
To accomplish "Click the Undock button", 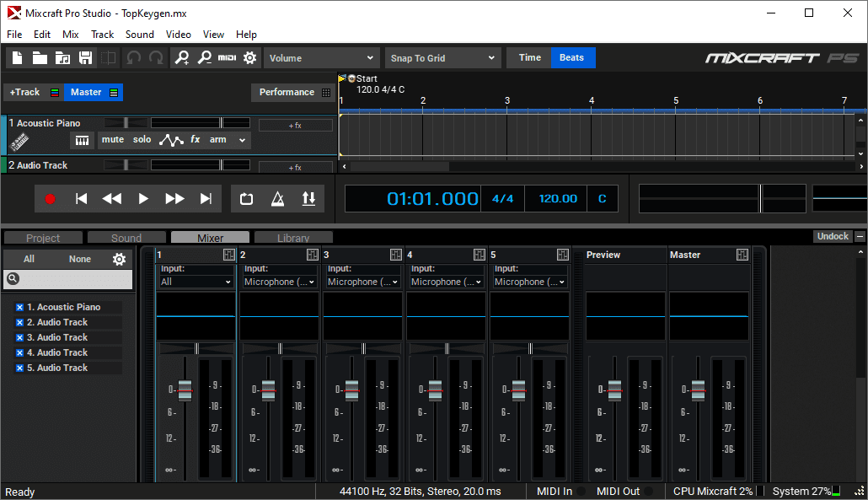I will pyautogui.click(x=833, y=237).
